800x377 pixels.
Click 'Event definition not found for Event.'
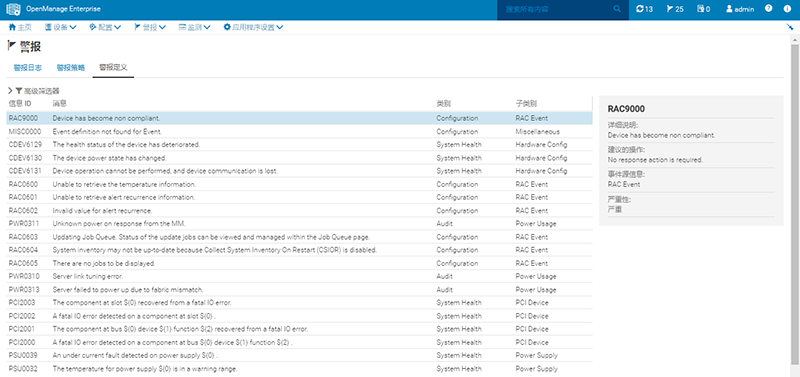pos(108,132)
